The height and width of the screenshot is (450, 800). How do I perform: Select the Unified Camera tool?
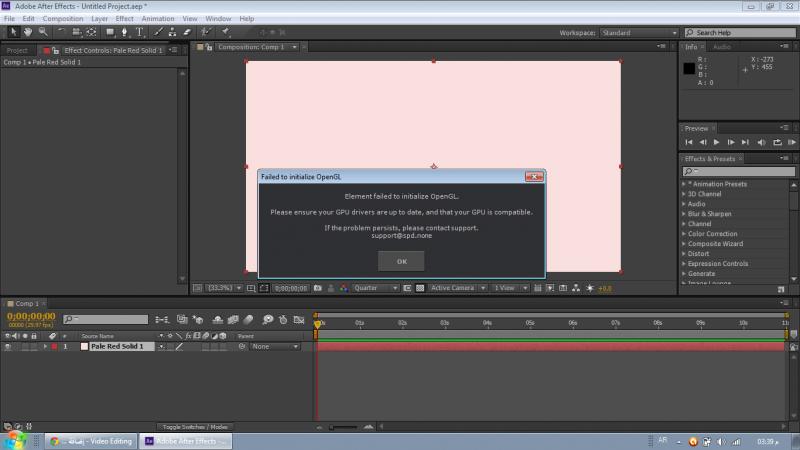click(x=76, y=32)
